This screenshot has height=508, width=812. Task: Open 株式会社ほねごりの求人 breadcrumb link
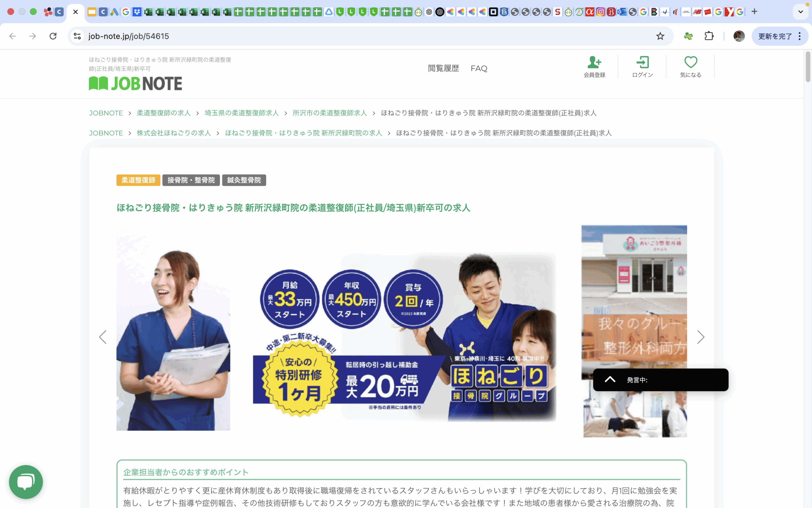(x=174, y=133)
